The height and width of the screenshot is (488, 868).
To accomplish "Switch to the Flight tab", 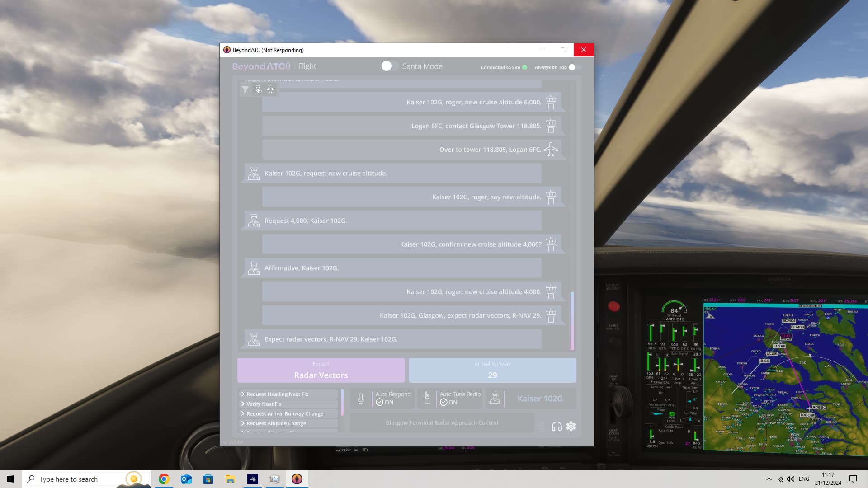I will coord(307,66).
